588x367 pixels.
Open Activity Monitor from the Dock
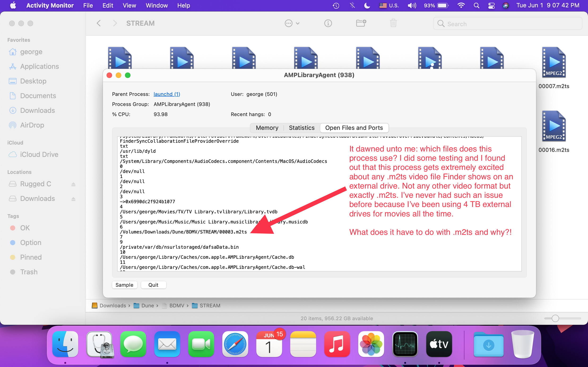405,344
